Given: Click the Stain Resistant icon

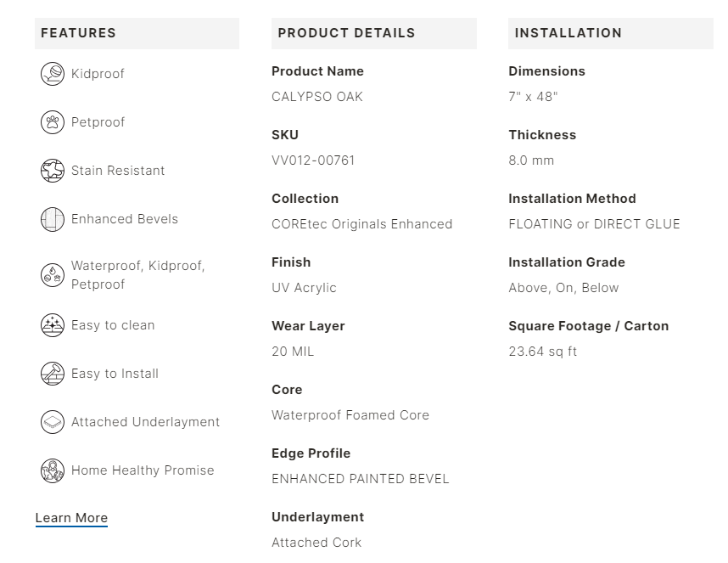Looking at the screenshot, I should (53, 171).
